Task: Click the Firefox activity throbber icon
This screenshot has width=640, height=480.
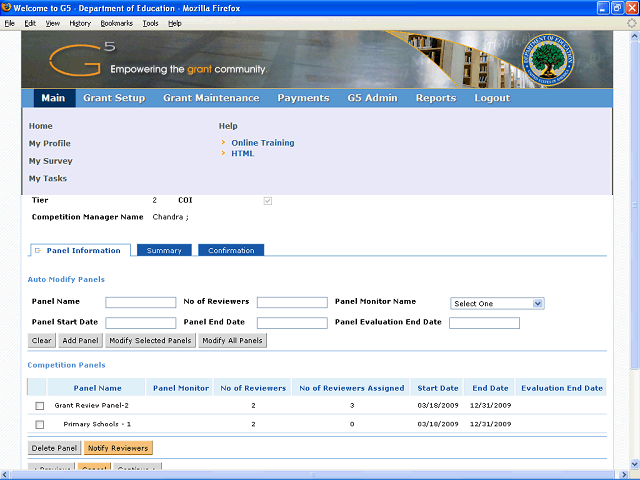Action: [631, 22]
